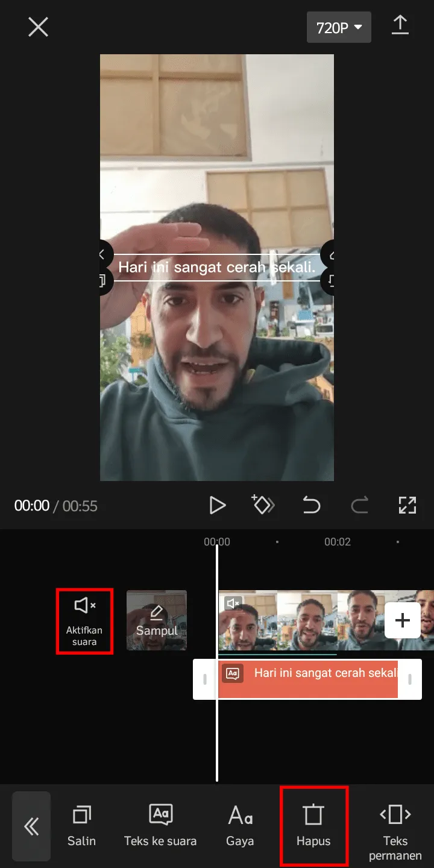Open the Sampul cover editor thumbnail
Image resolution: width=434 pixels, height=868 pixels.
pyautogui.click(x=157, y=620)
